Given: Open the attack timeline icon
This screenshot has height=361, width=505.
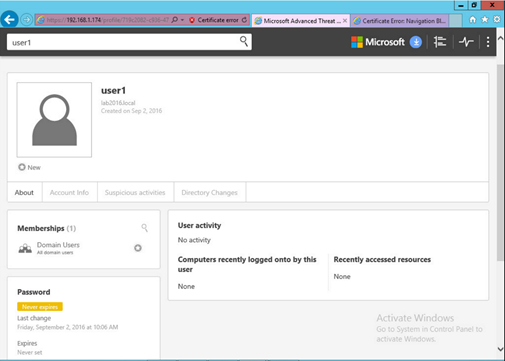Looking at the screenshot, I should [440, 42].
